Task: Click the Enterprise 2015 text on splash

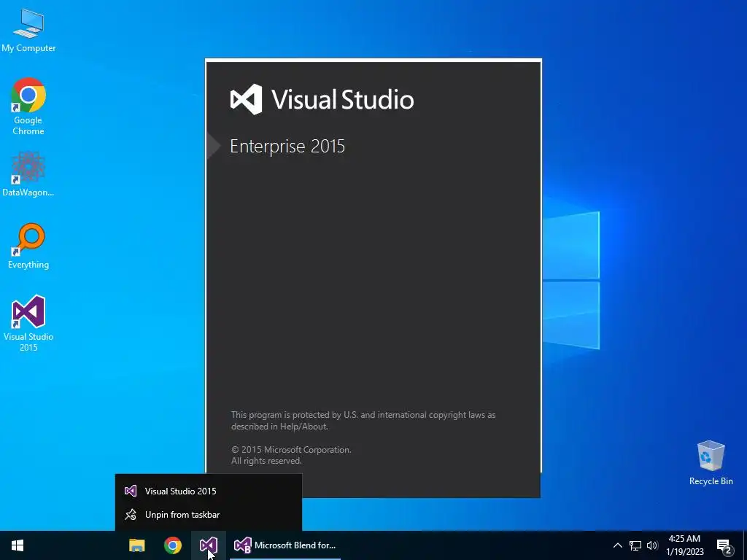Action: (x=287, y=146)
